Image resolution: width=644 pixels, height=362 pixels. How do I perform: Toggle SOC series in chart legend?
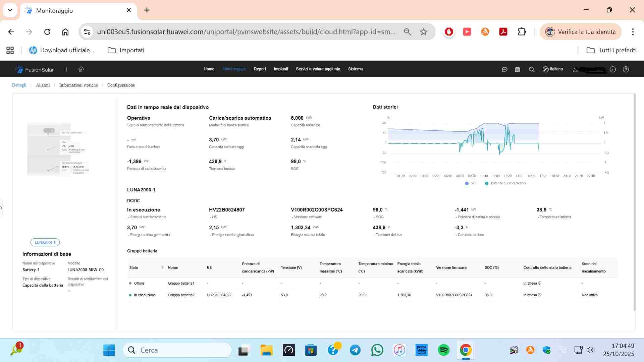471,183
